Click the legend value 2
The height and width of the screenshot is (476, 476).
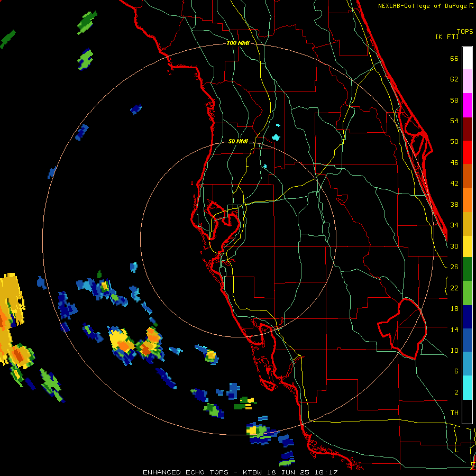click(x=456, y=392)
